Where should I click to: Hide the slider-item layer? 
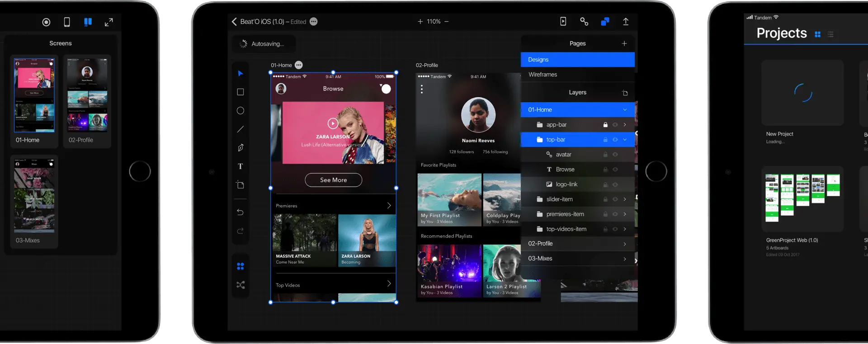(x=615, y=199)
